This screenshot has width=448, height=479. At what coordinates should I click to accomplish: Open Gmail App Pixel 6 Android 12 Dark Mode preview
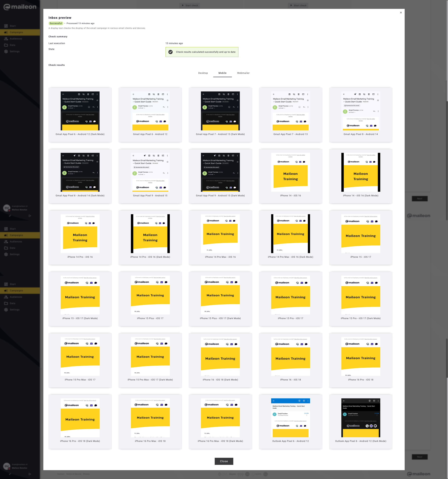pyautogui.click(x=80, y=111)
